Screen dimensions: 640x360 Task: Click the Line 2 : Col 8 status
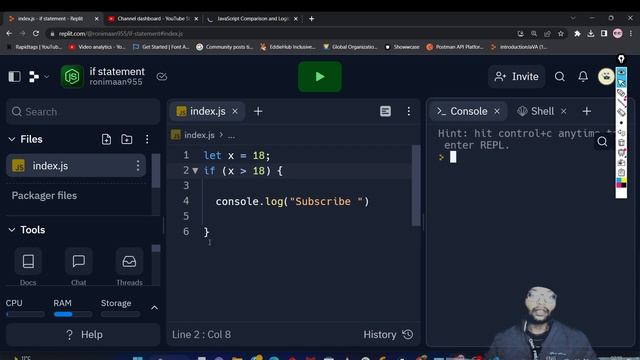click(201, 334)
